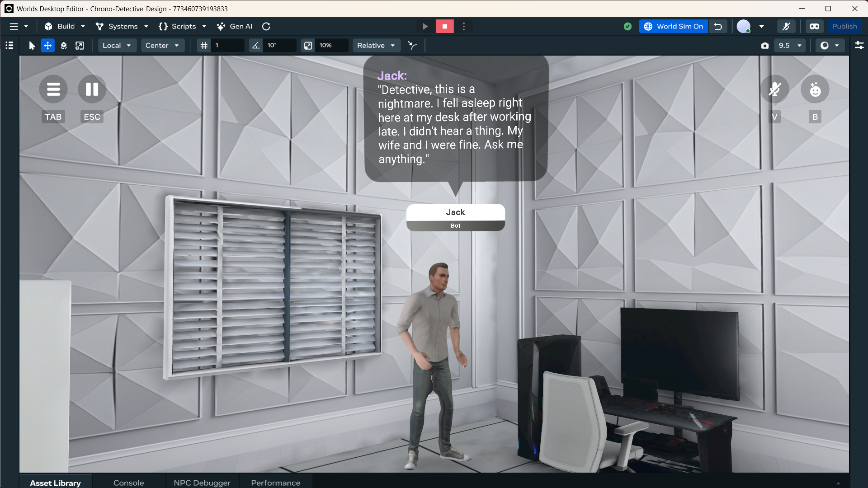The height and width of the screenshot is (488, 868).
Task: Expand the Local coordinate dropdown
Action: (117, 45)
